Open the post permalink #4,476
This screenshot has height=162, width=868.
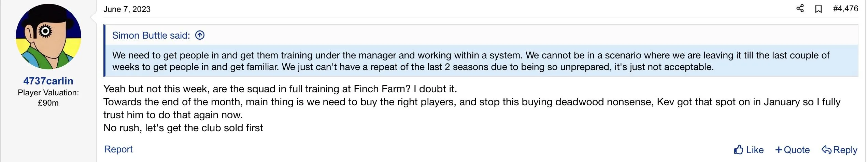point(845,9)
